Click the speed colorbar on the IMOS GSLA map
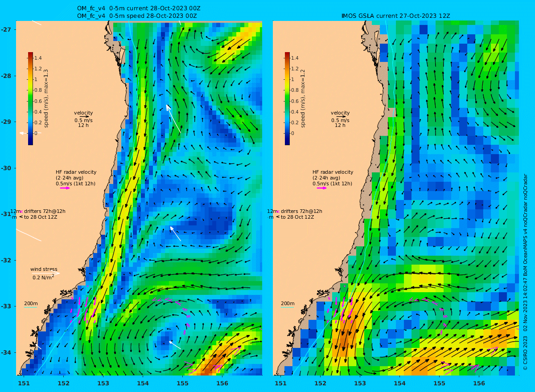 [x=287, y=98]
